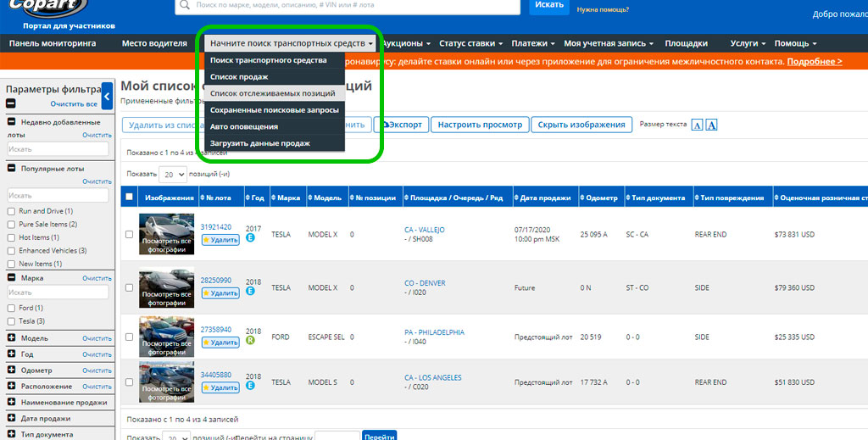Check the Ford make filter
This screenshot has height=440, width=868.
click(11, 309)
